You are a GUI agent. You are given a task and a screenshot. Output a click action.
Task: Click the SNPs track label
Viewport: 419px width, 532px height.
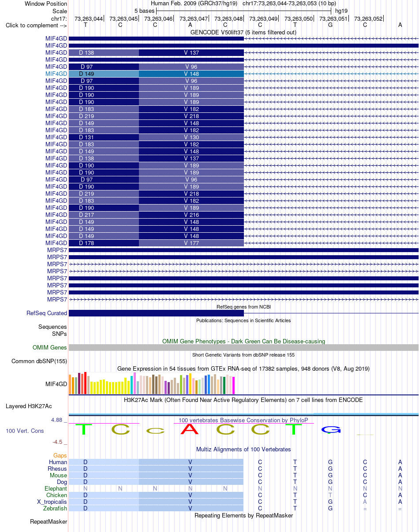(60, 334)
